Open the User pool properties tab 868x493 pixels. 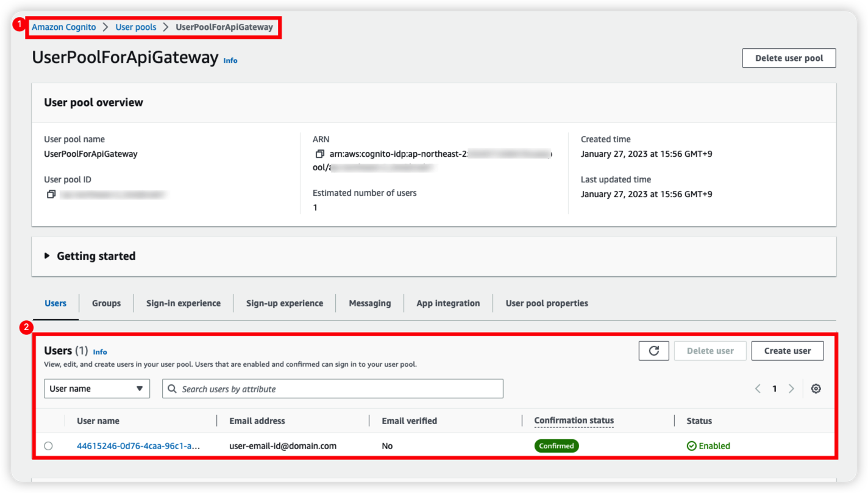[x=547, y=303]
